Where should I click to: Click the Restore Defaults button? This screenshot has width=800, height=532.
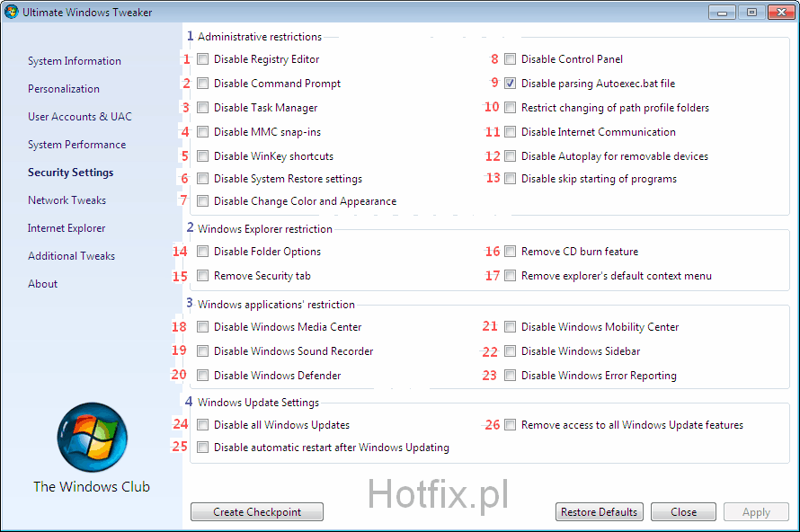[x=599, y=512]
